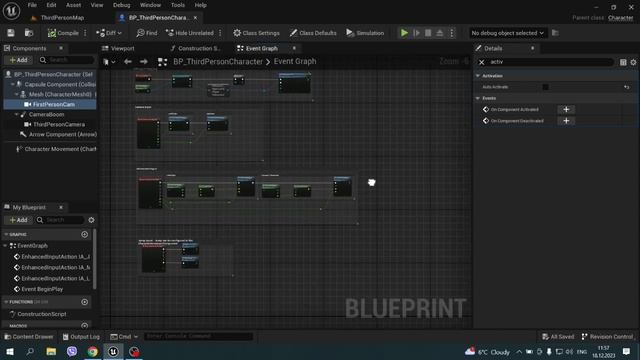The height and width of the screenshot is (360, 640).
Task: Open Class Defaults
Action: pos(313,33)
